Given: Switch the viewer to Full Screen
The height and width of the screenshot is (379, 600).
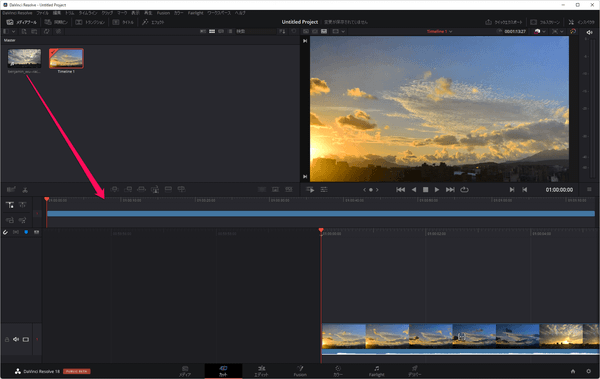Looking at the screenshot, I should [545, 22].
